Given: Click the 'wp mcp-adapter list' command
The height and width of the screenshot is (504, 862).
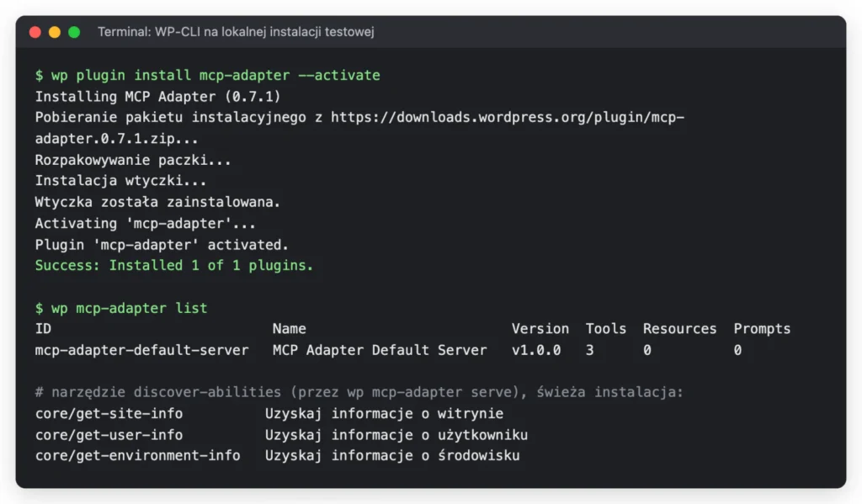Looking at the screenshot, I should pyautogui.click(x=129, y=308).
